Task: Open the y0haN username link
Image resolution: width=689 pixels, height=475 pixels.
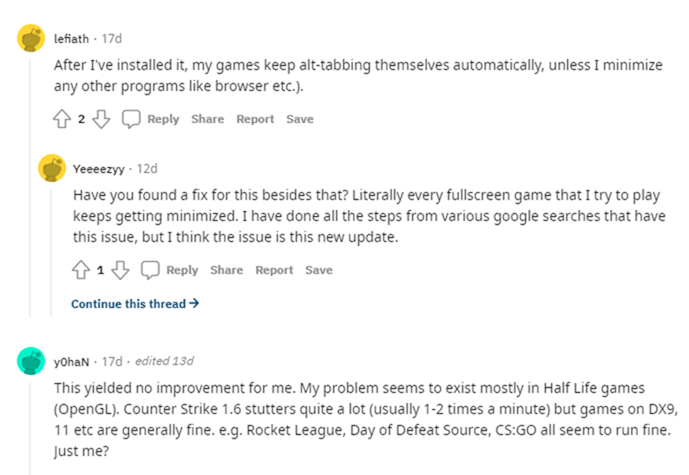Action: click(x=71, y=362)
